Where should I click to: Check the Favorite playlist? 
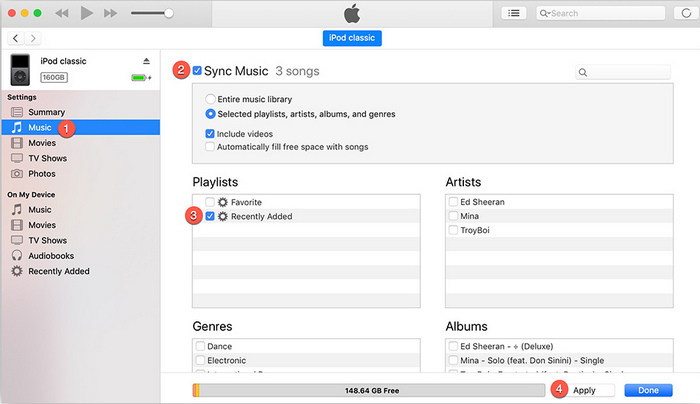(x=210, y=202)
